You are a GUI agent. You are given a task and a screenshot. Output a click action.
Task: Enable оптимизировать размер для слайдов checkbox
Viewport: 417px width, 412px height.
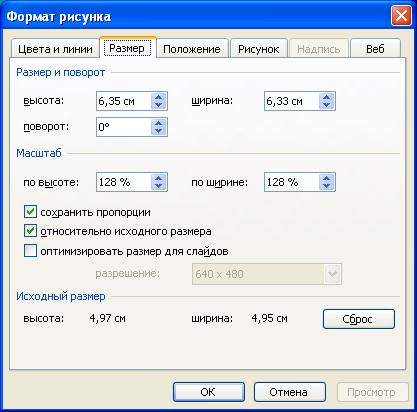30,251
